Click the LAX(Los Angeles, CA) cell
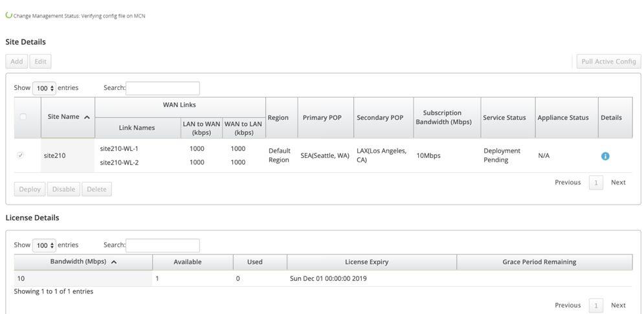Image resolution: width=644 pixels, height=314 pixels. [x=382, y=155]
